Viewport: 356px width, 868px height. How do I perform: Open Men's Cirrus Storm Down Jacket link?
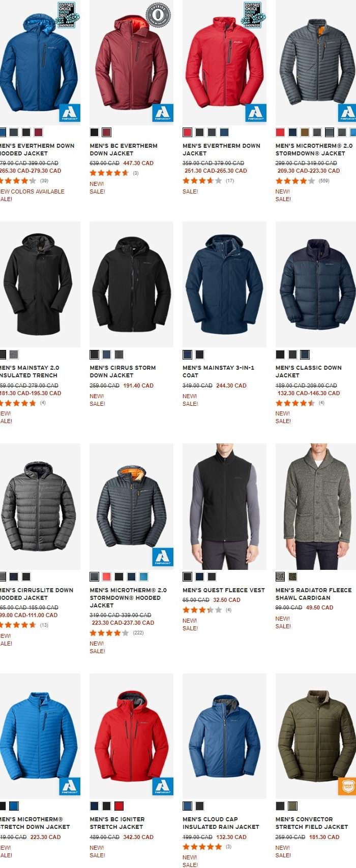(122, 371)
